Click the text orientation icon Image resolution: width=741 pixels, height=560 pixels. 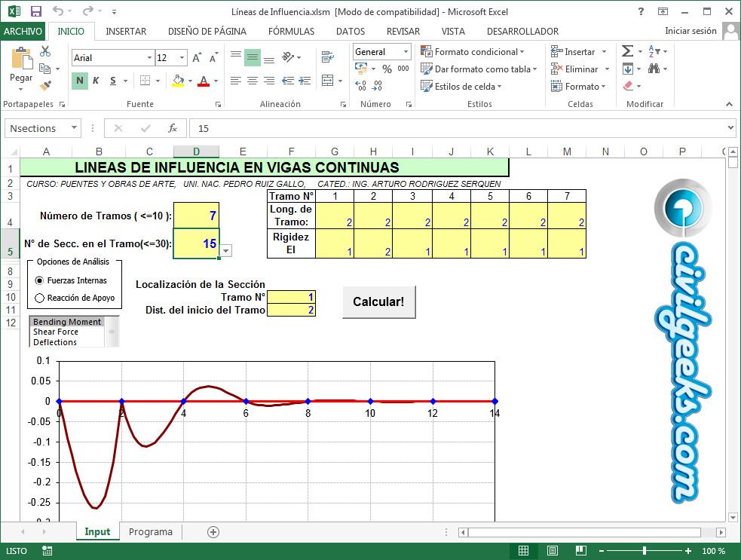click(288, 57)
